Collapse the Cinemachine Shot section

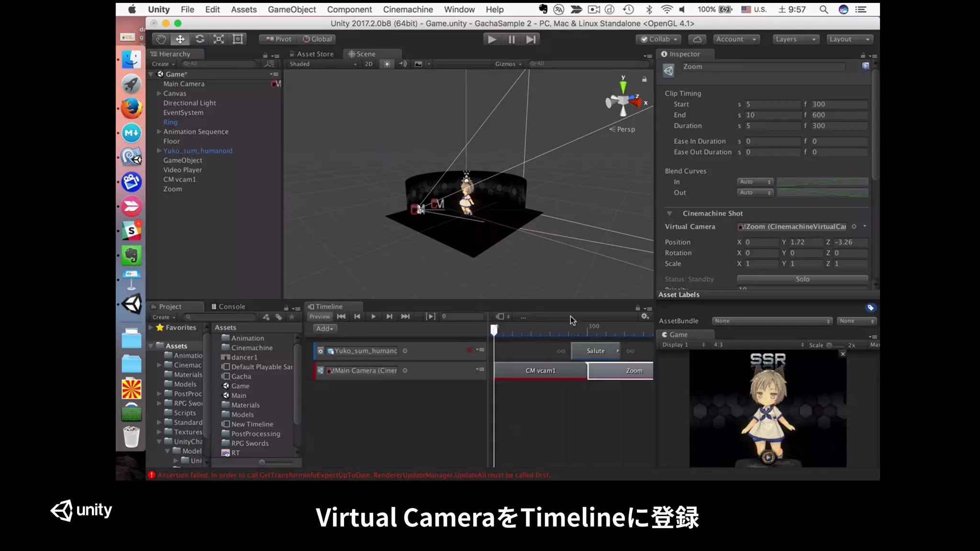pyautogui.click(x=669, y=213)
